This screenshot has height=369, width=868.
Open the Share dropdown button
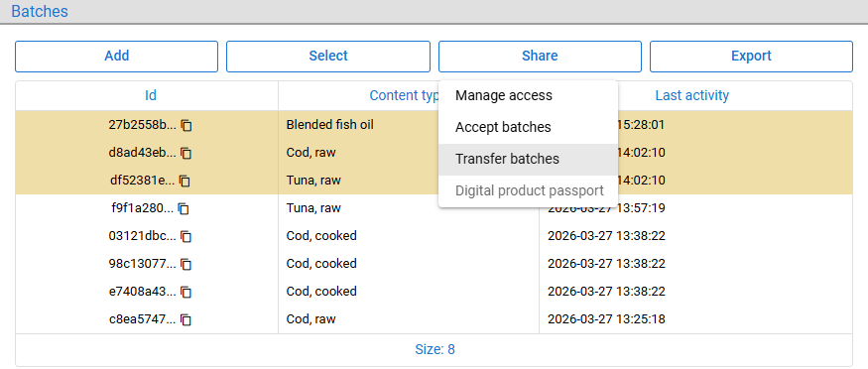click(x=540, y=56)
